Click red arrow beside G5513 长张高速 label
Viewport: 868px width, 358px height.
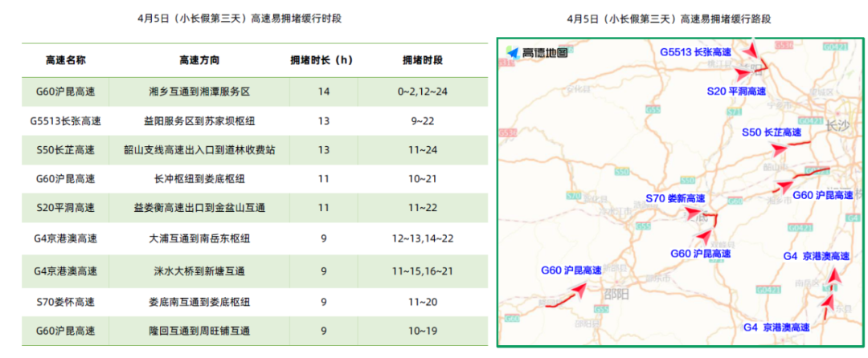(x=750, y=51)
